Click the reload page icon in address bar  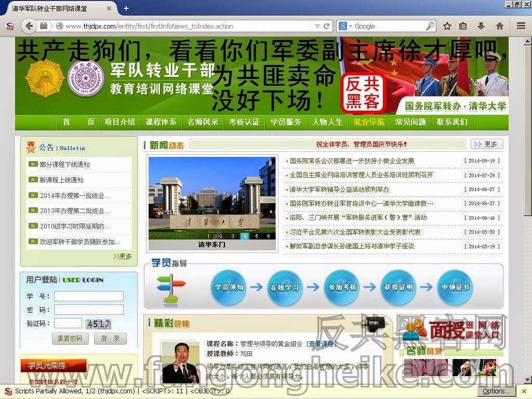pyautogui.click(x=326, y=26)
